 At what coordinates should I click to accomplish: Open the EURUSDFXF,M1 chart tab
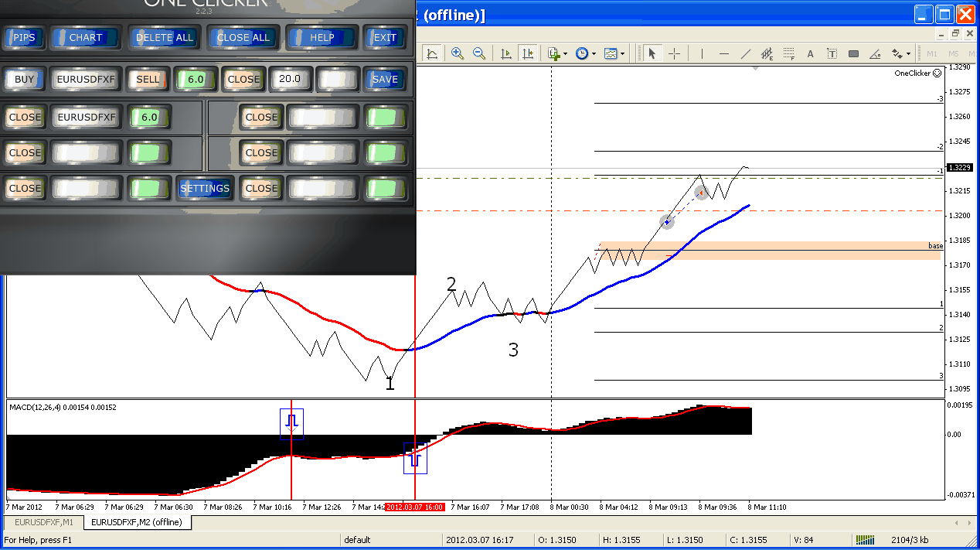(x=43, y=522)
